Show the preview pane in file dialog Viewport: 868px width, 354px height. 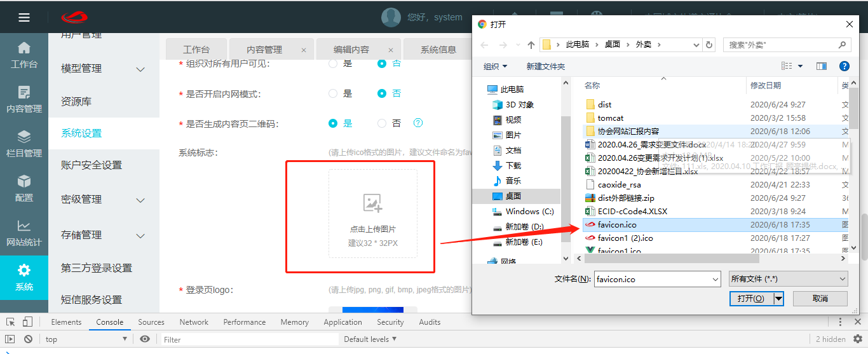[x=822, y=66]
